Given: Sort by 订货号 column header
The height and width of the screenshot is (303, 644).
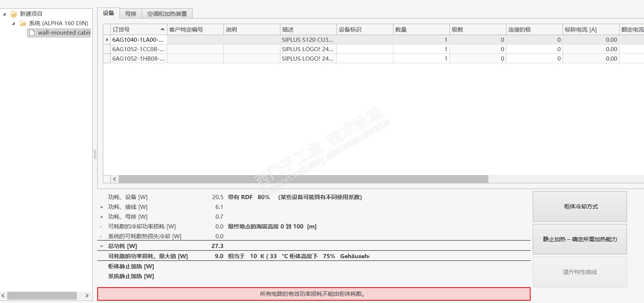Looking at the screenshot, I should [x=139, y=29].
